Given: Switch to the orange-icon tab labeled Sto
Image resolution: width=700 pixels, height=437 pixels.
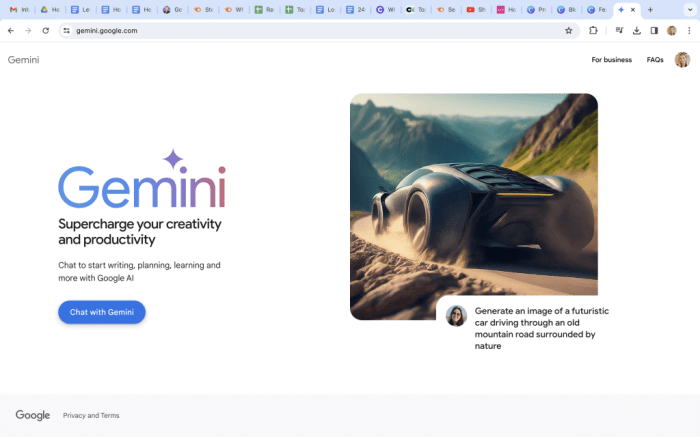Looking at the screenshot, I should click(x=203, y=9).
